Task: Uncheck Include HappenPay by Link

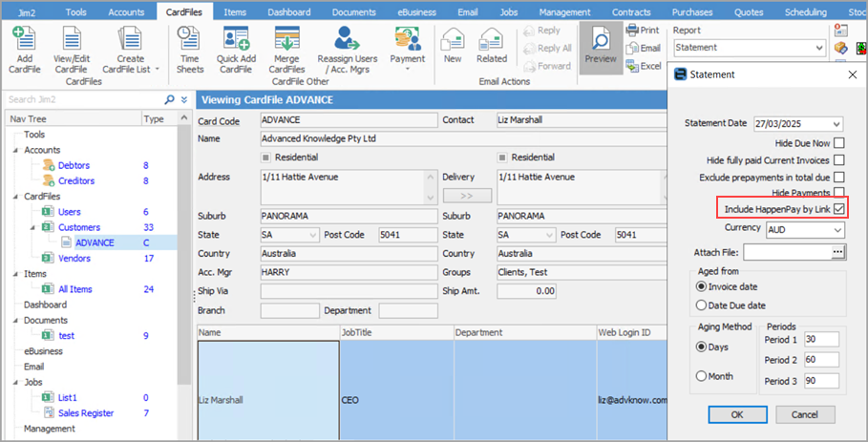Action: 839,210
